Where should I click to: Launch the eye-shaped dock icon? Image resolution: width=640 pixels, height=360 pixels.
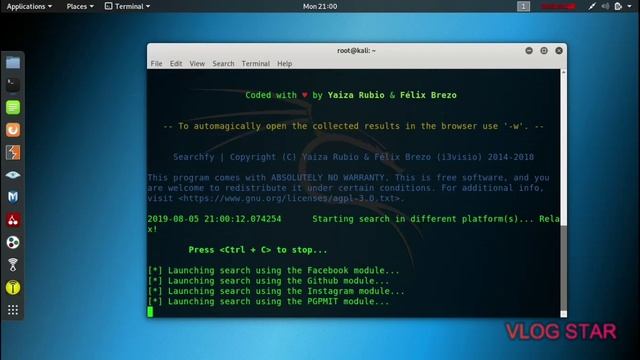(x=13, y=175)
